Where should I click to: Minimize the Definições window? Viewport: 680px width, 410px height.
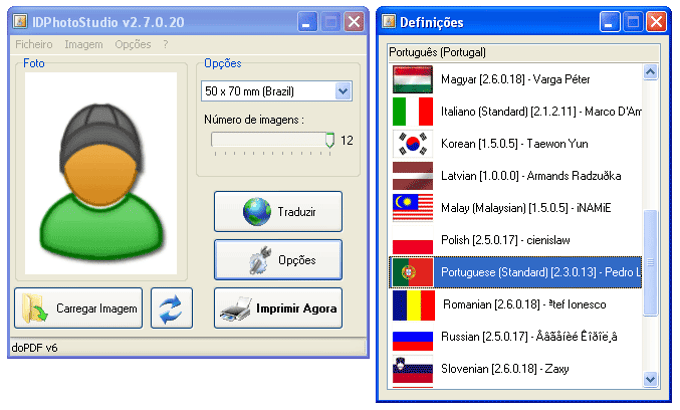pos(609,21)
